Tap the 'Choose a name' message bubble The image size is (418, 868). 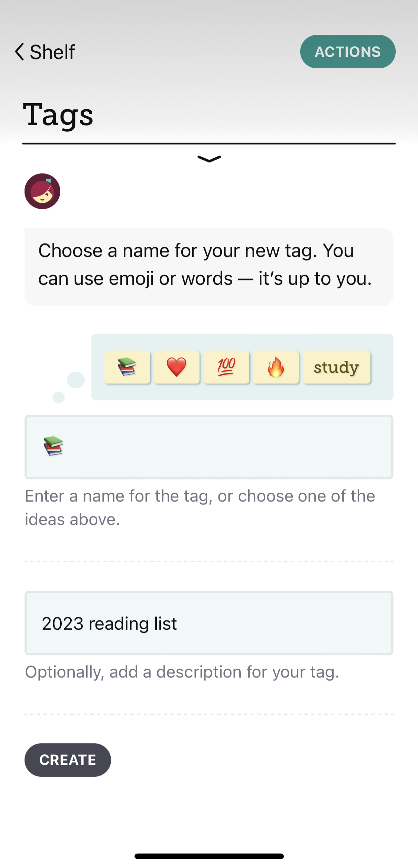(x=208, y=267)
